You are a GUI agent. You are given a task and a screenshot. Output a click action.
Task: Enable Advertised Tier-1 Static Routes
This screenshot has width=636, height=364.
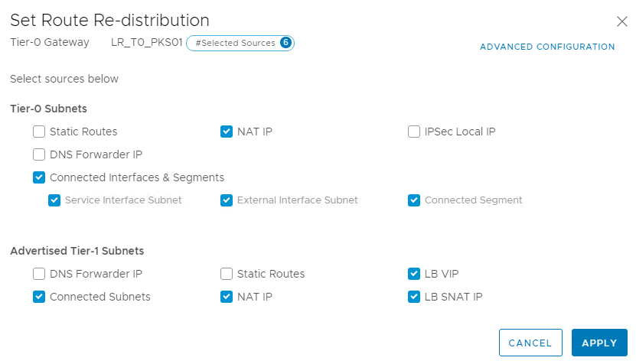click(227, 274)
